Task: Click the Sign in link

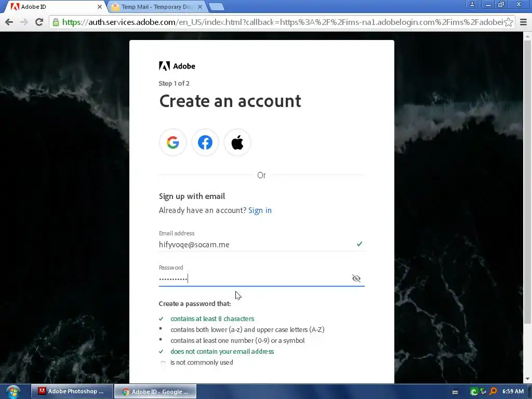Action: tap(260, 210)
